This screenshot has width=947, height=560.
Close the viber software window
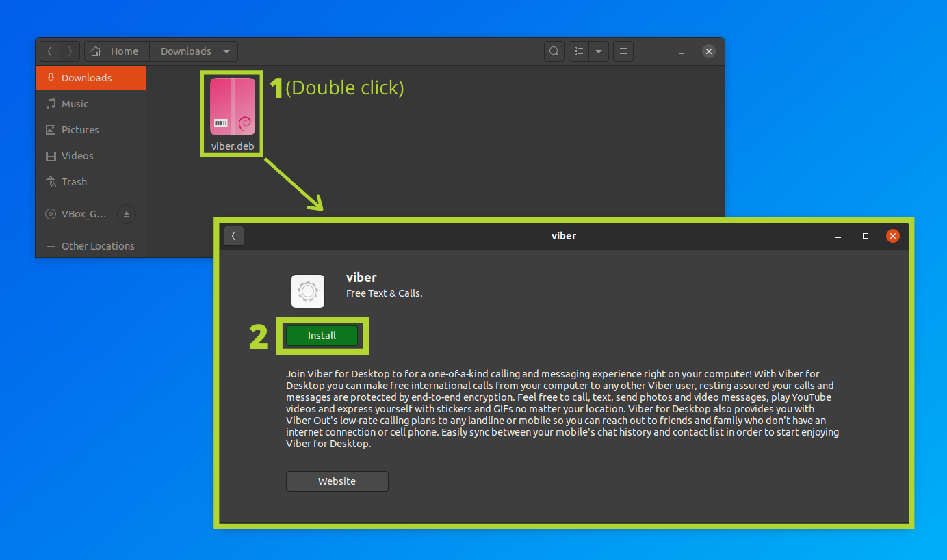point(893,236)
